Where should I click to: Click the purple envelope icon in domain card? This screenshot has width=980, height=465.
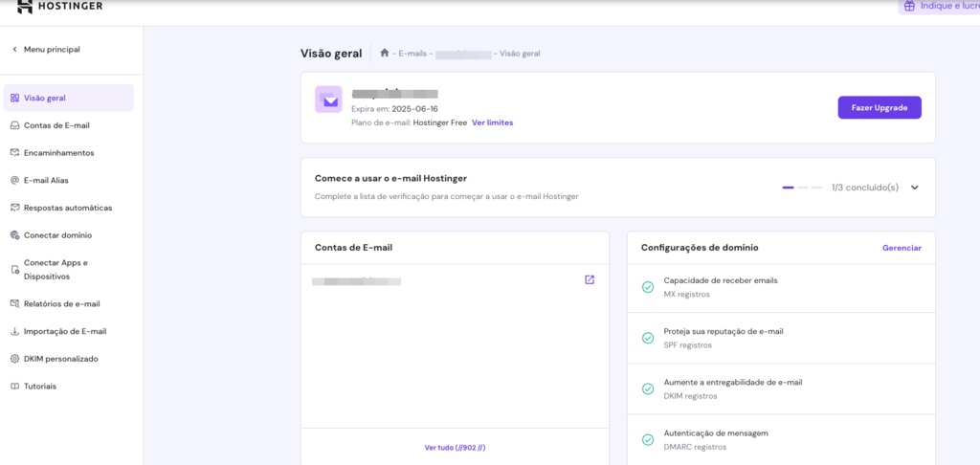(329, 100)
